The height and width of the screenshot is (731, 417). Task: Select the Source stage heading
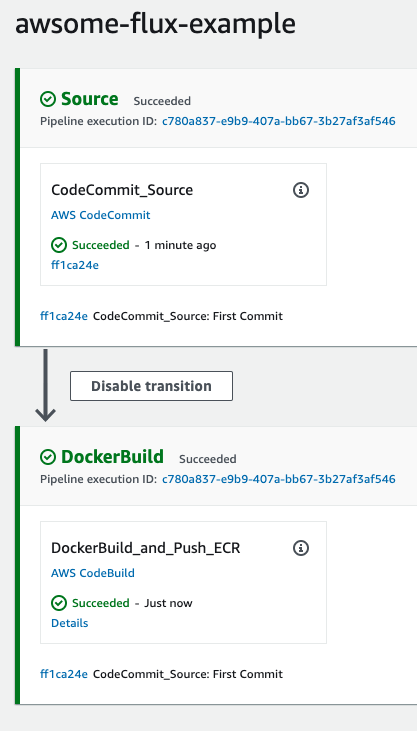click(90, 99)
